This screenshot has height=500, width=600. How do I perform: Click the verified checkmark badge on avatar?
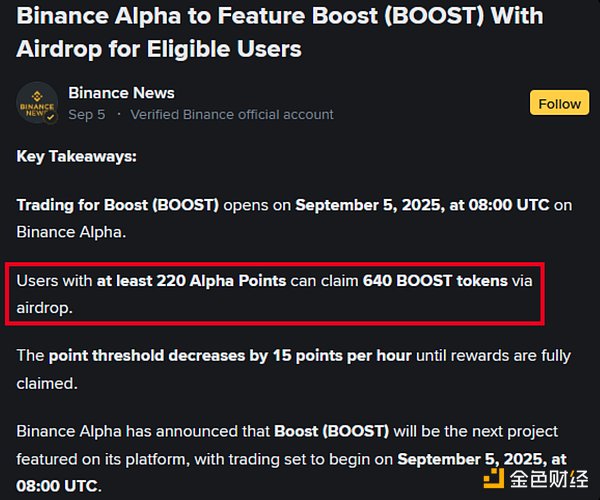pyautogui.click(x=51, y=117)
